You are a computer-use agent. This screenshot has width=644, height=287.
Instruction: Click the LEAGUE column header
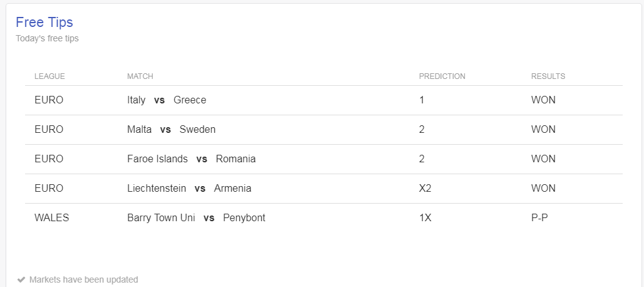tap(49, 76)
